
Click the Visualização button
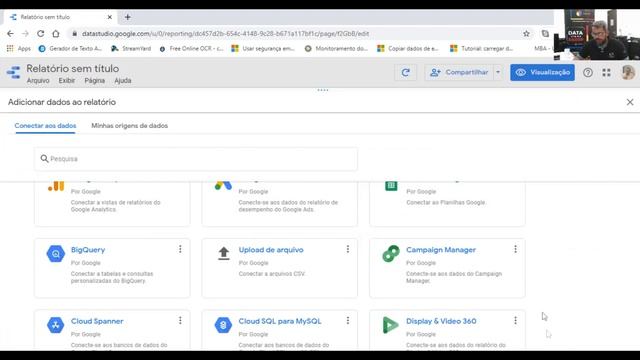click(542, 72)
